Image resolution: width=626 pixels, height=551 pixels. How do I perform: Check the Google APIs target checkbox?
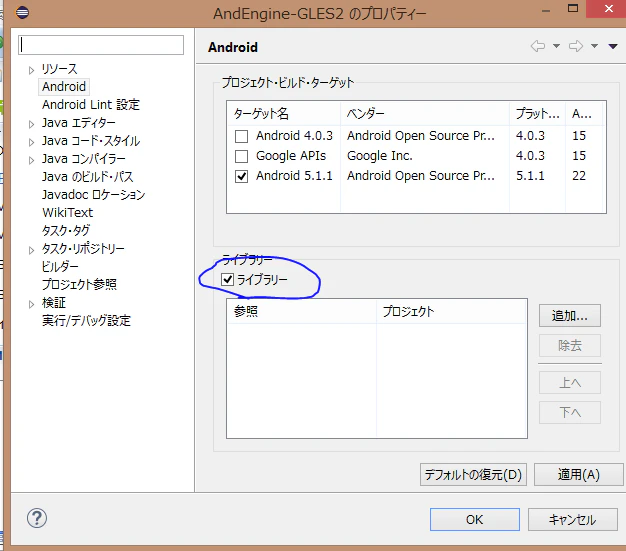pyautogui.click(x=241, y=156)
